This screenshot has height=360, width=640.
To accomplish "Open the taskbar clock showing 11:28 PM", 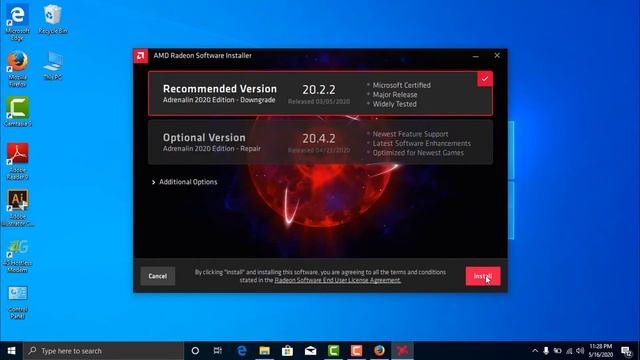I will coord(600,351).
